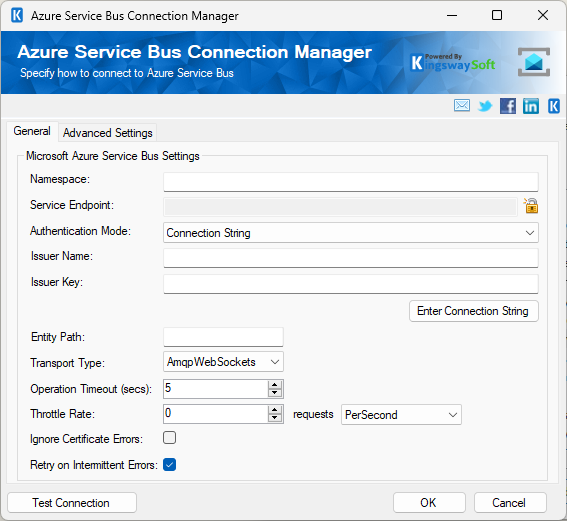Click the KingswaySoft logo in the banner
The width and height of the screenshot is (567, 521).
[452, 63]
